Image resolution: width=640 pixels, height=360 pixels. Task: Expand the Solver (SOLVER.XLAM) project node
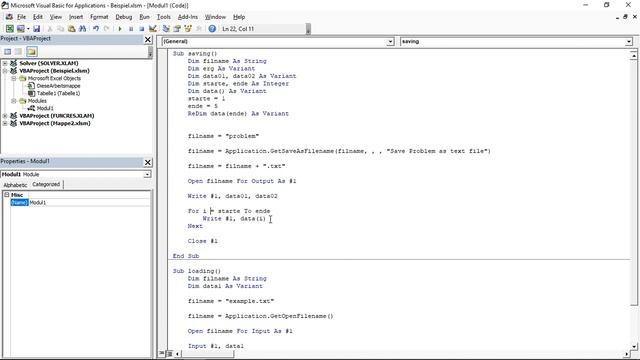coord(5,63)
